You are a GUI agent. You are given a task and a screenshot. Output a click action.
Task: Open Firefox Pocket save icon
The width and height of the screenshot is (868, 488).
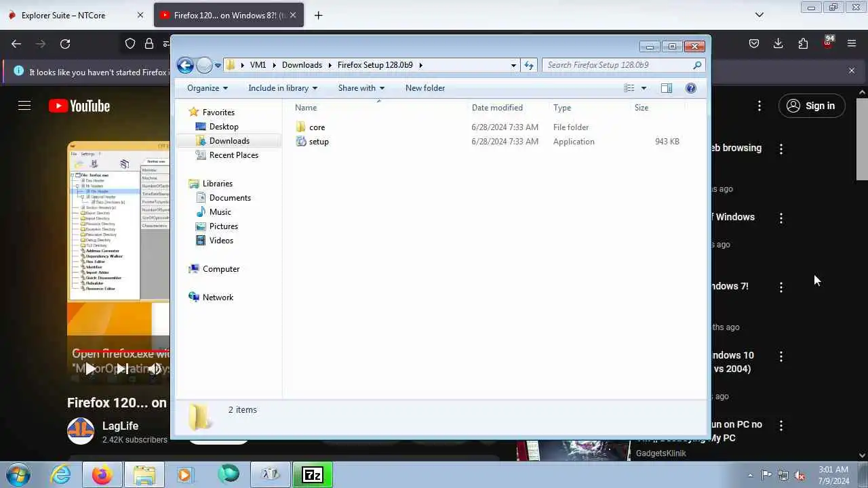pyautogui.click(x=754, y=44)
